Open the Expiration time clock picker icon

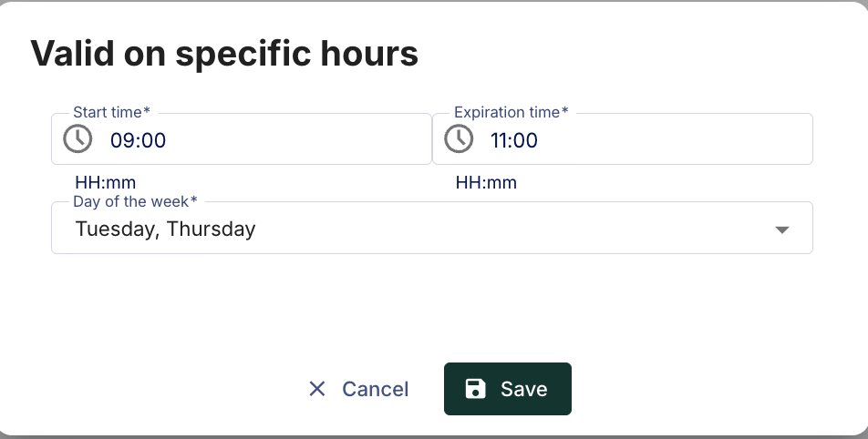click(459, 138)
